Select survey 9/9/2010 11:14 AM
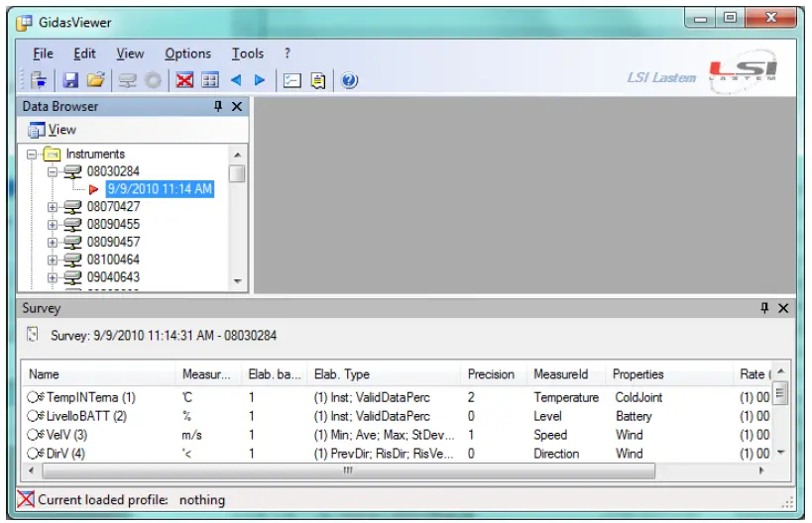Screen dimensions: 812x523 [160, 189]
